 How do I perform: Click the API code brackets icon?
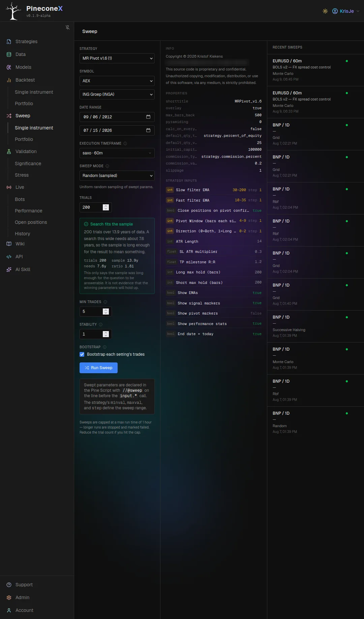point(9,257)
